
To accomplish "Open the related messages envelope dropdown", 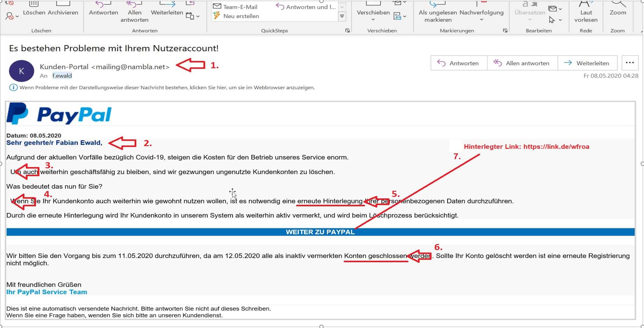I will coord(555,9).
